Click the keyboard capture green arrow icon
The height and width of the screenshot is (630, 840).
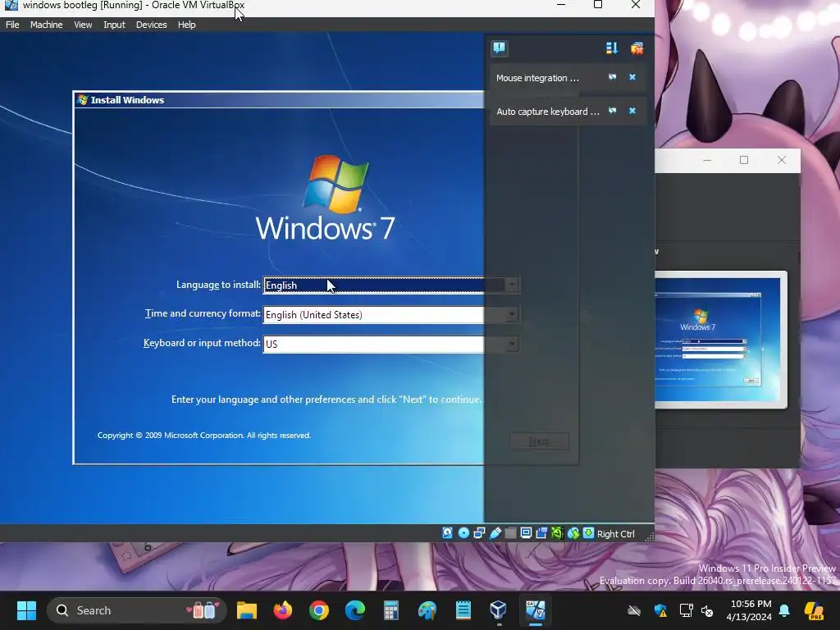tap(588, 533)
